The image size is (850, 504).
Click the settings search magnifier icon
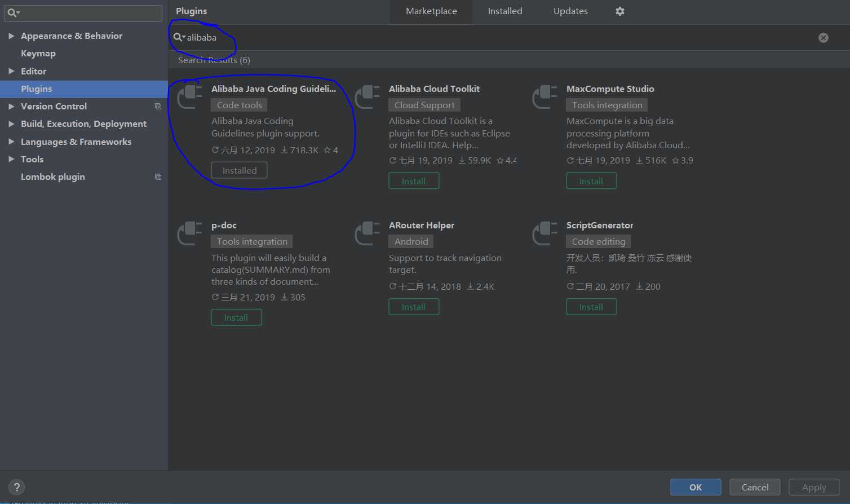[14, 12]
